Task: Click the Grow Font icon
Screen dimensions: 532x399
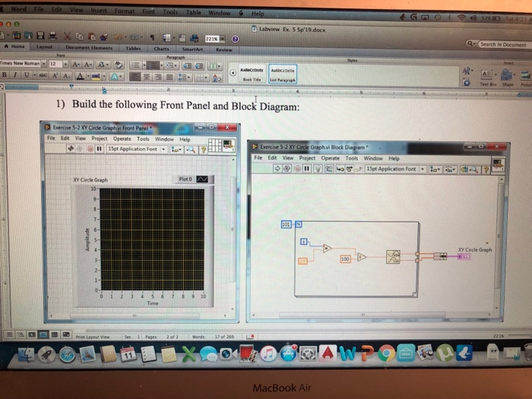Action: click(x=76, y=64)
